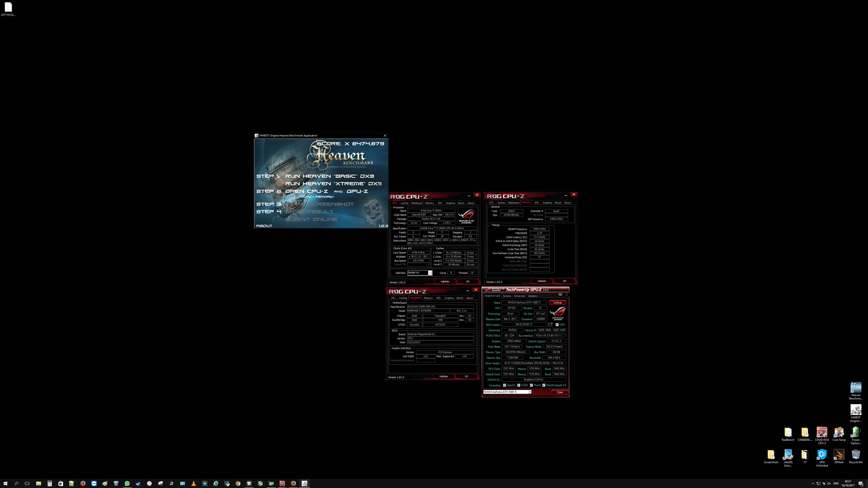Click Run Heaven "Xtreme" DX11 step
Viewport: 868px width, 488px height.
333,183
